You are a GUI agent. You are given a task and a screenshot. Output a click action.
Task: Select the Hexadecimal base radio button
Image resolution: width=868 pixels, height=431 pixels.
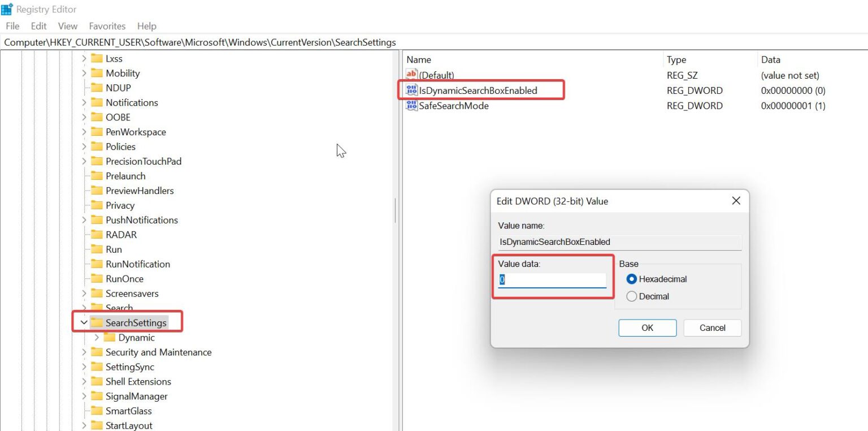631,279
